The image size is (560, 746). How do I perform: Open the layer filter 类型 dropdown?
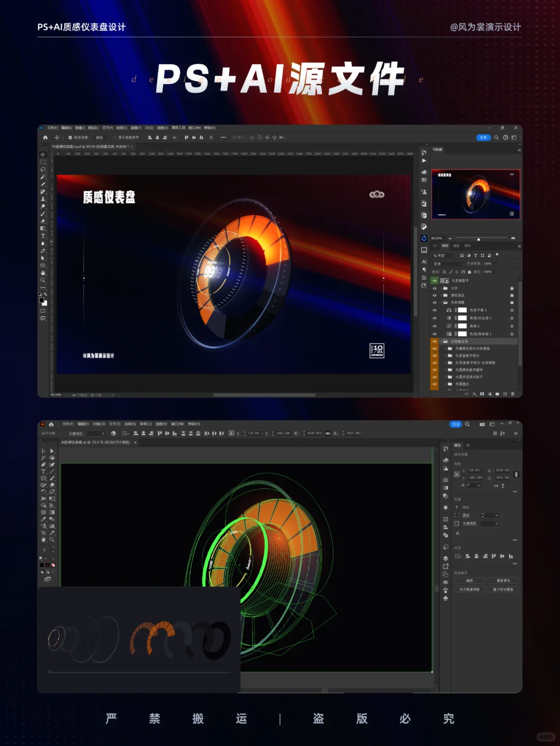tap(444, 256)
